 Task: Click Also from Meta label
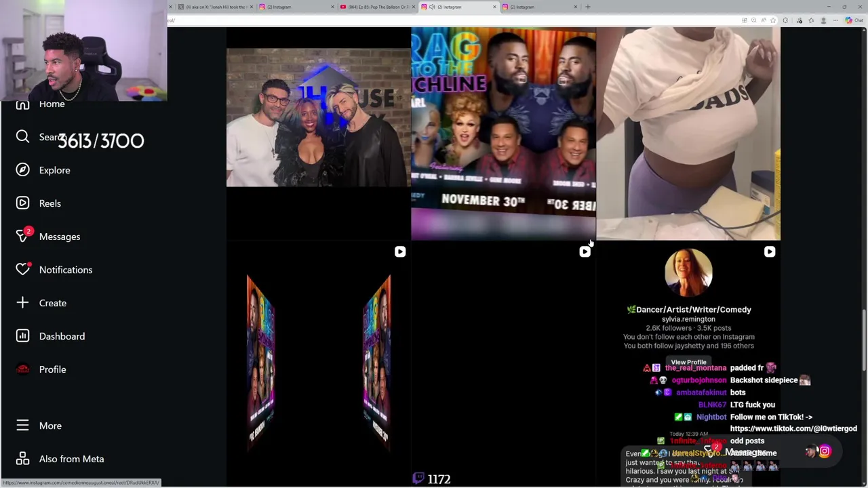click(x=71, y=459)
